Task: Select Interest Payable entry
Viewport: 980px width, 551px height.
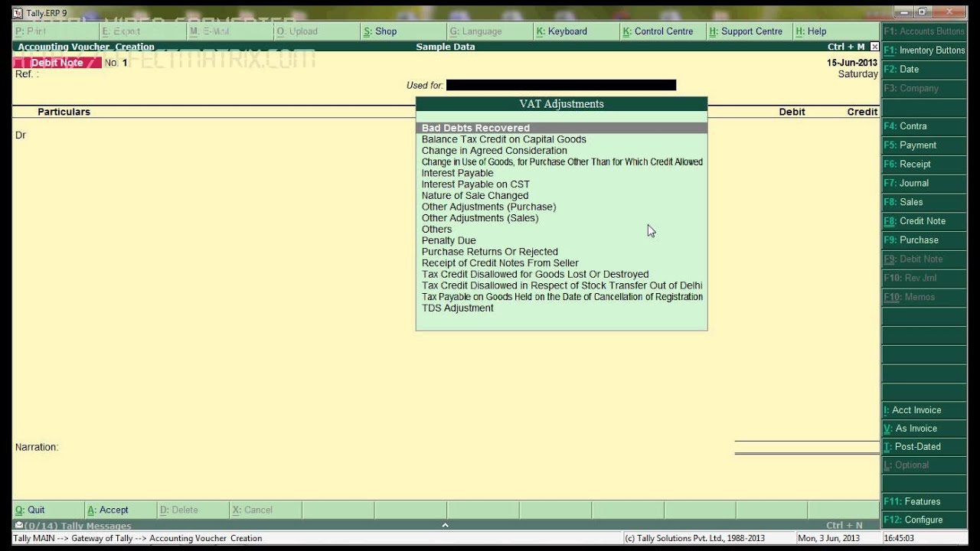Action: click(x=457, y=173)
